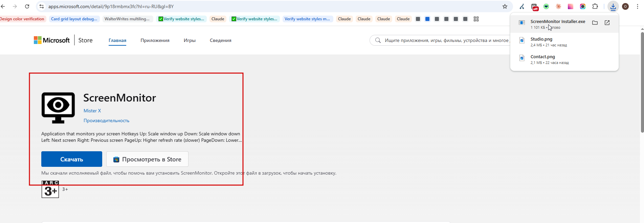This screenshot has height=223, width=644.
Task: Open the Главная tab
Action: pyautogui.click(x=117, y=40)
